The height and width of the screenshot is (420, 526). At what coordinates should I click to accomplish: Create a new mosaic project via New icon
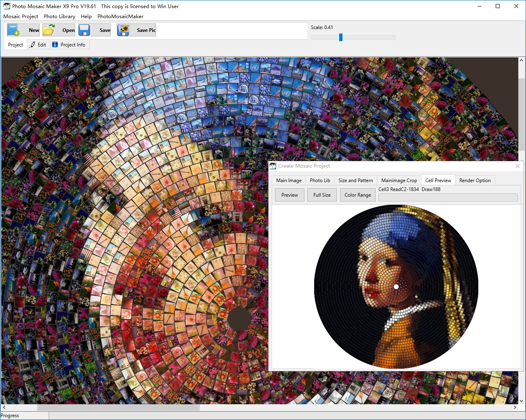point(12,29)
